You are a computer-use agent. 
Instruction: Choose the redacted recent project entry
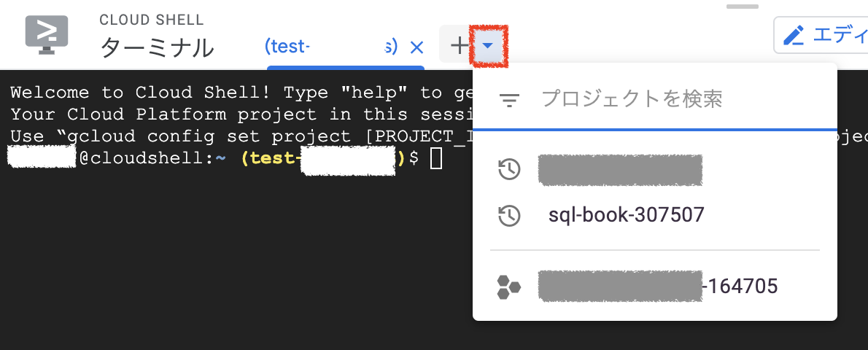[x=655, y=169]
